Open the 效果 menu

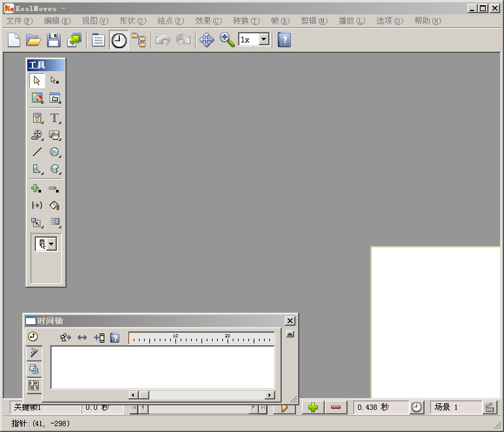(x=208, y=21)
